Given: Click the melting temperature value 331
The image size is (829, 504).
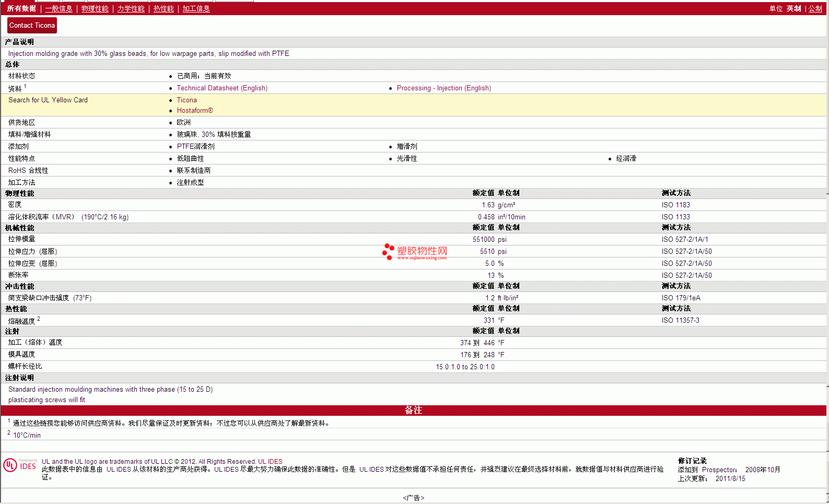Looking at the screenshot, I should pos(489,320).
